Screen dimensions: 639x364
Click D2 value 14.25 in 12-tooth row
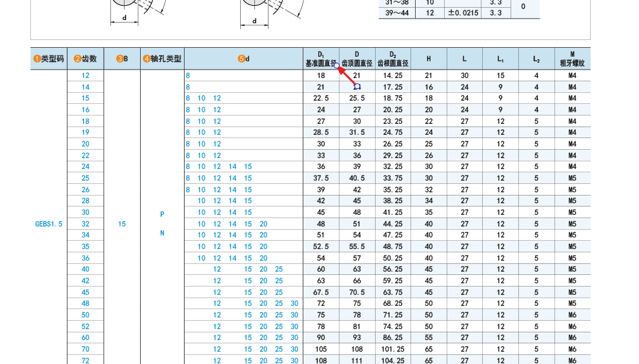pos(393,76)
